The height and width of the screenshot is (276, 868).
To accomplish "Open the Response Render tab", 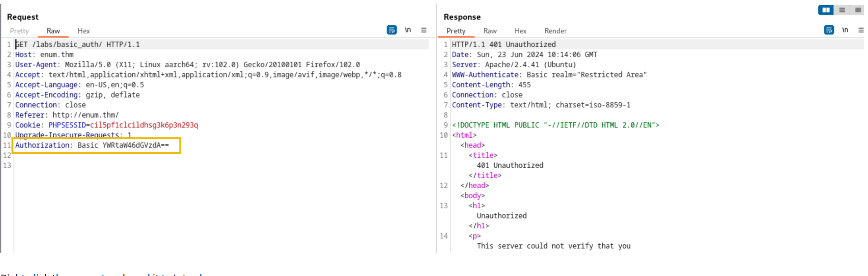I will 555,31.
